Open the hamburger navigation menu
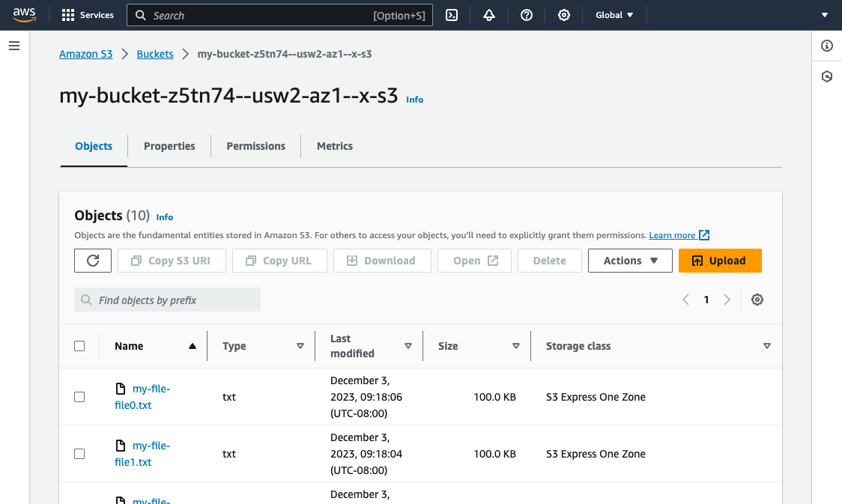Screen dimensions: 842x504 pos(14,46)
